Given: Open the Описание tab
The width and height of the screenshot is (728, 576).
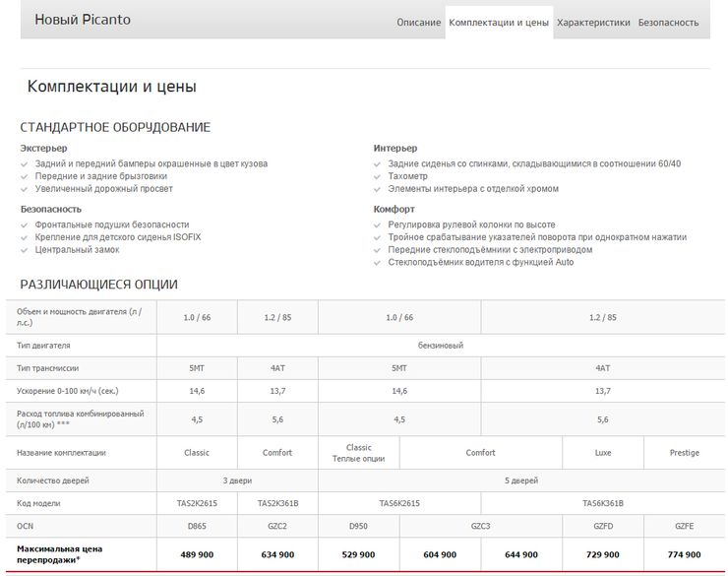Looking at the screenshot, I should click(418, 23).
